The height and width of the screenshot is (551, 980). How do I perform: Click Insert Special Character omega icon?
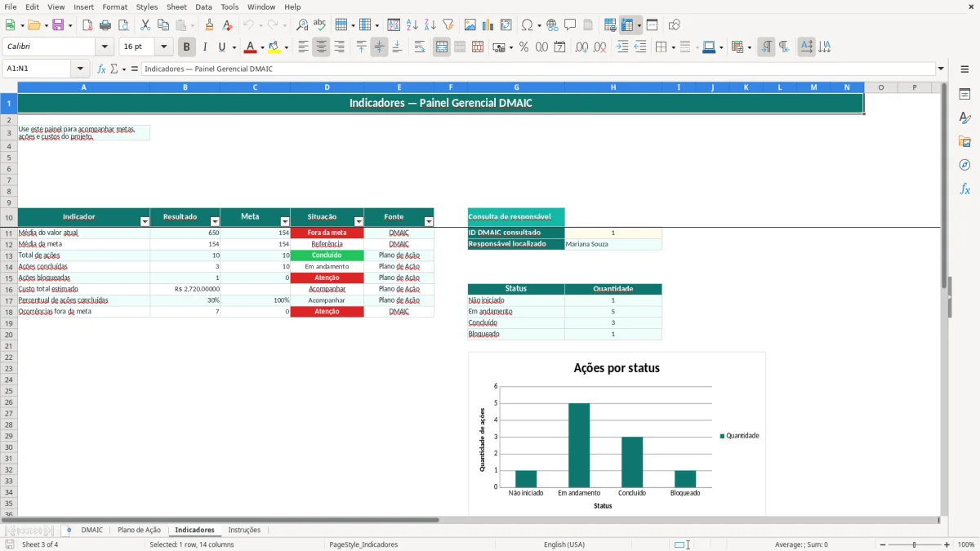527,25
